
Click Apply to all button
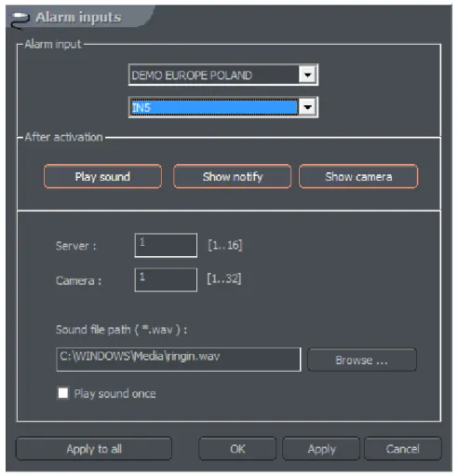(94, 449)
